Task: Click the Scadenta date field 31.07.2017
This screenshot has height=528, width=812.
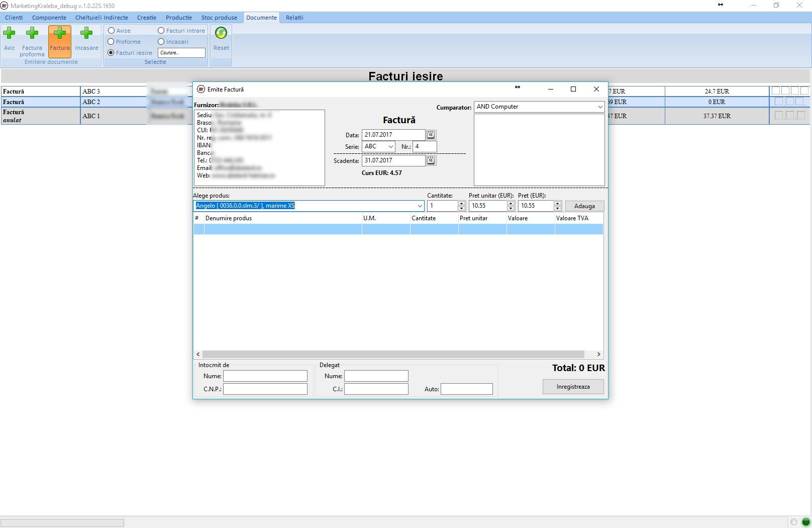Action: click(393, 160)
